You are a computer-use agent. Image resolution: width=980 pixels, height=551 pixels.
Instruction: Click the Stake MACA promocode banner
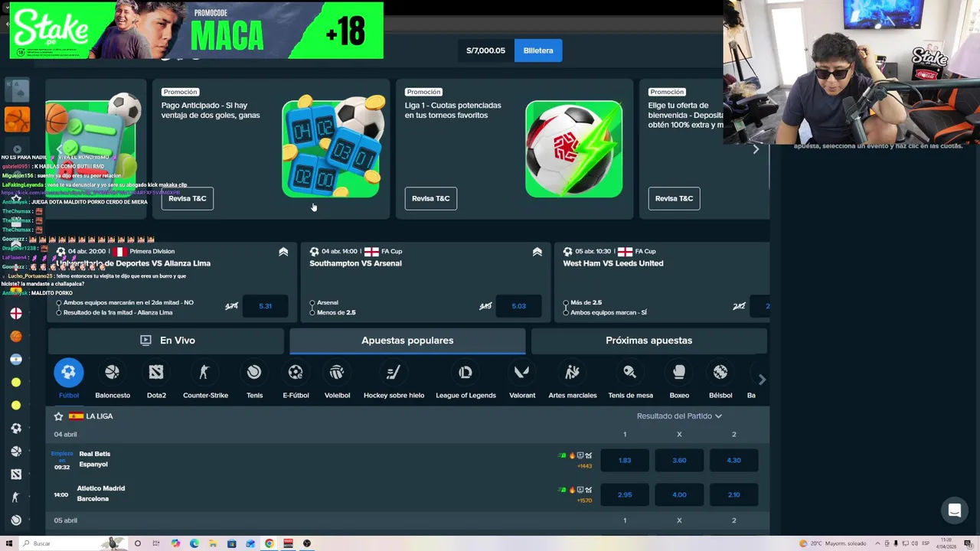point(197,31)
